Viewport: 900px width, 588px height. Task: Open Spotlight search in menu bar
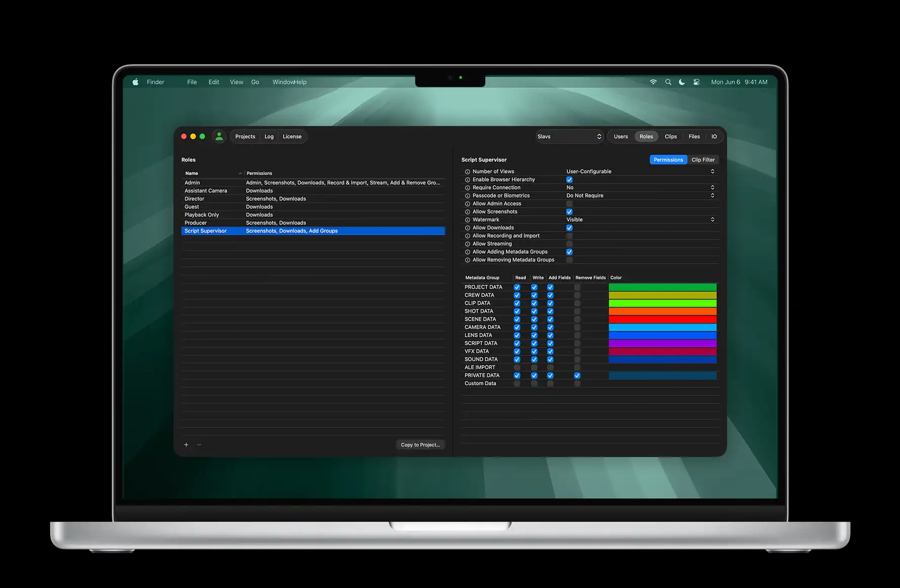[668, 82]
